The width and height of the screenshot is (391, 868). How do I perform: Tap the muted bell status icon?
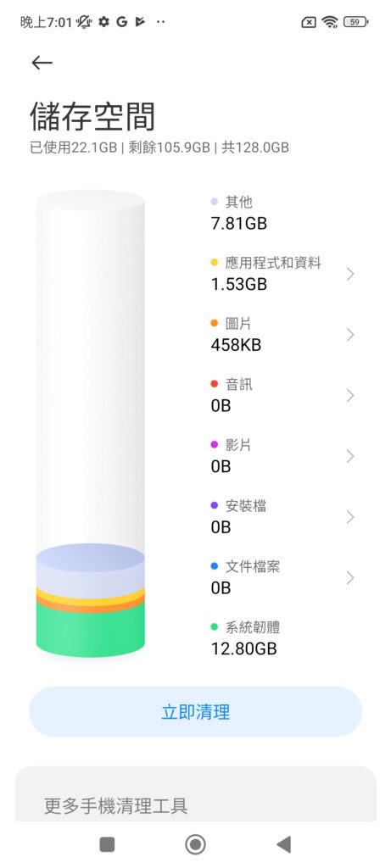coord(84,22)
